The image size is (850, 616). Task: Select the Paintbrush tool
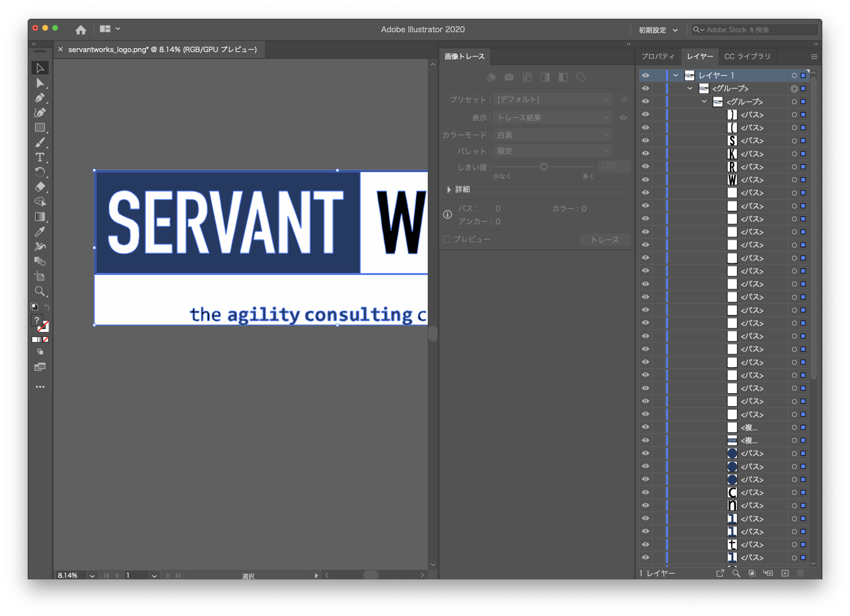[40, 142]
